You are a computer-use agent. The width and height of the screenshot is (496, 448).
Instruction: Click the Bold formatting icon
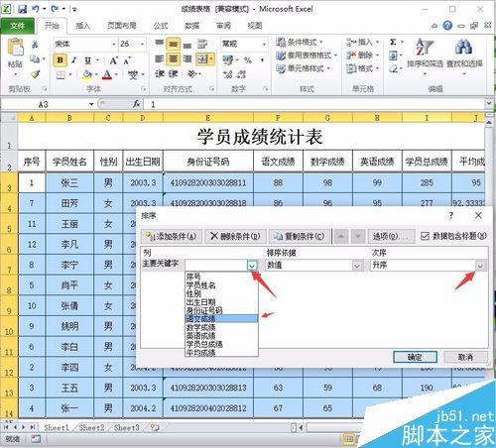(x=60, y=60)
